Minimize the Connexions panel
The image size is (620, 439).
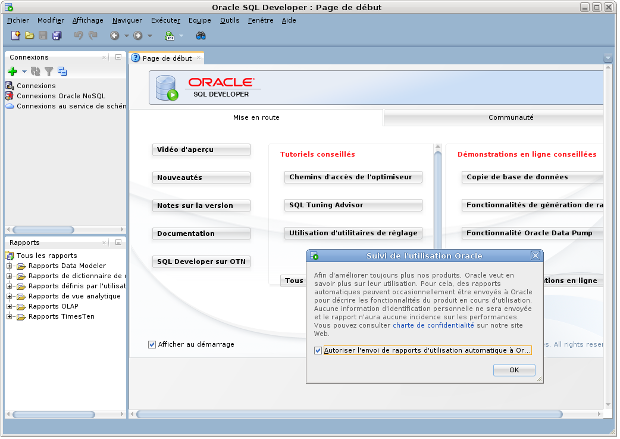[118, 57]
